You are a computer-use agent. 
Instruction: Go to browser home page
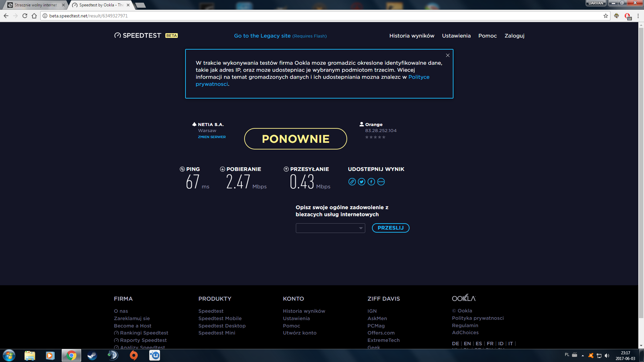click(34, 16)
